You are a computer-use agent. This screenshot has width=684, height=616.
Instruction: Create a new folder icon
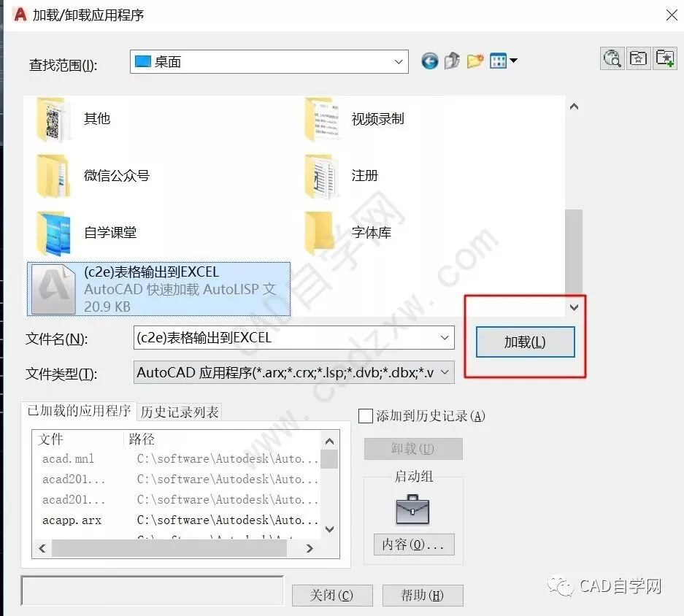pos(475,61)
